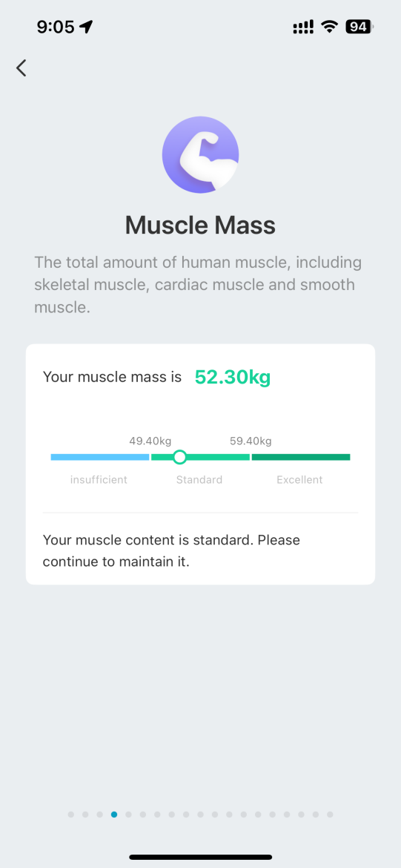Tap the Wi-Fi status icon

click(330, 26)
